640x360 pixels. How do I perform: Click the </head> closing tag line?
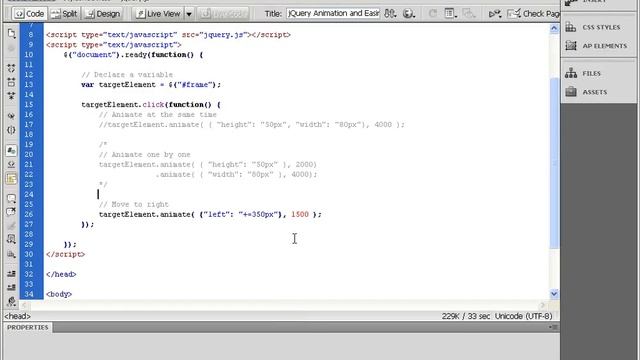coord(61,274)
